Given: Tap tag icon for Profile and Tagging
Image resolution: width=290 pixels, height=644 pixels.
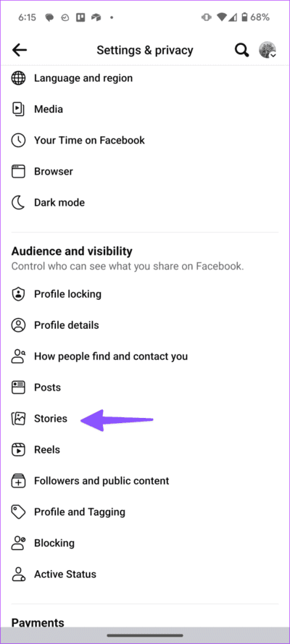Looking at the screenshot, I should coord(18,512).
